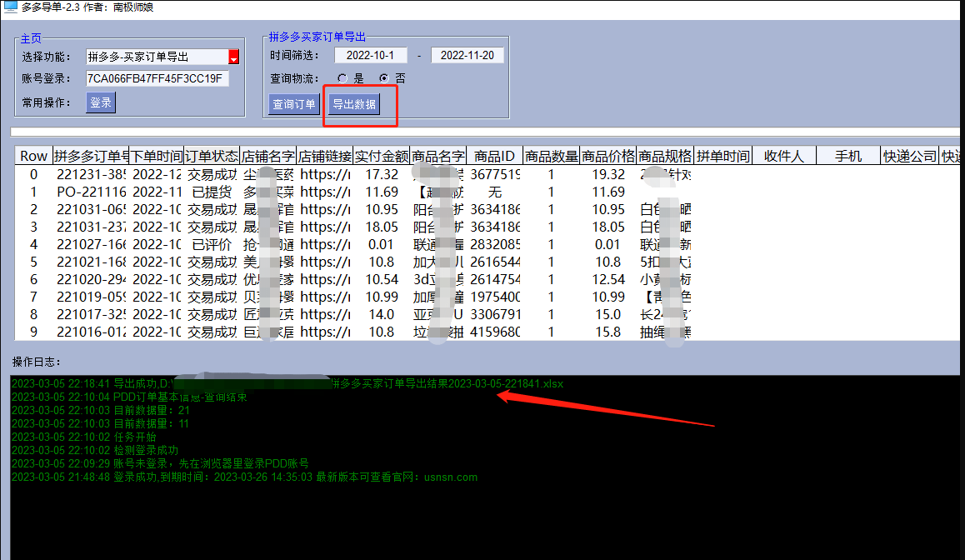Click paid amount 17.32 in row 0
The image size is (965, 560).
(x=381, y=175)
